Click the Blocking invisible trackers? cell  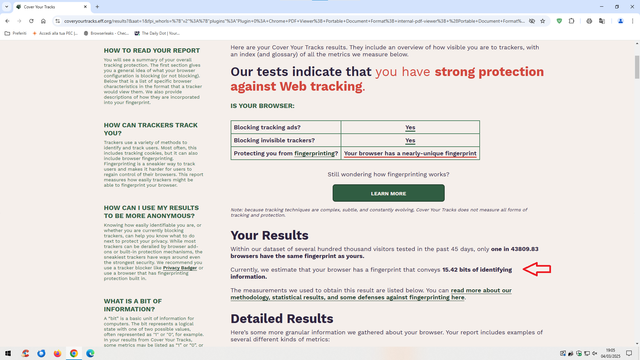point(286,140)
